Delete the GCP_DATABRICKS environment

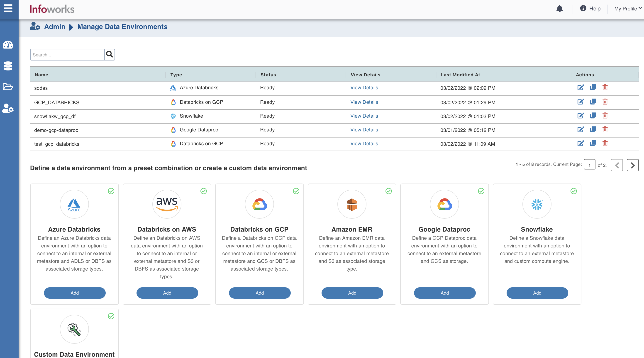(605, 102)
